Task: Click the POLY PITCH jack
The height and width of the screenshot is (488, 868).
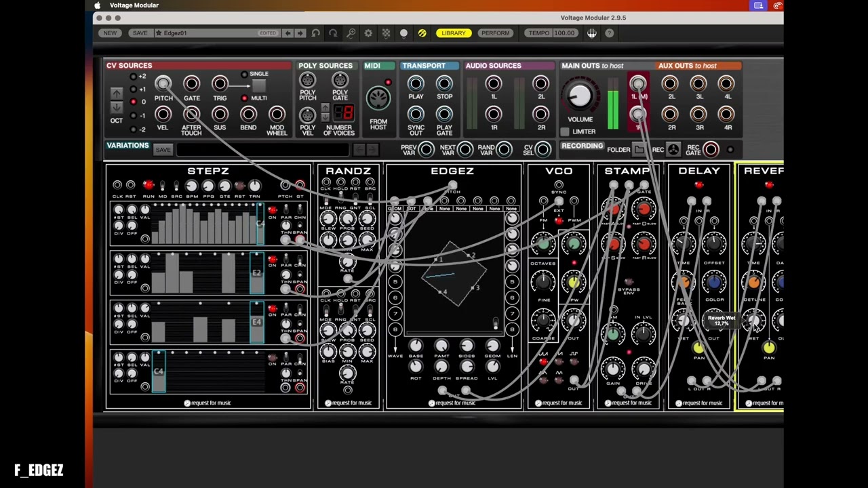Action: pyautogui.click(x=308, y=80)
